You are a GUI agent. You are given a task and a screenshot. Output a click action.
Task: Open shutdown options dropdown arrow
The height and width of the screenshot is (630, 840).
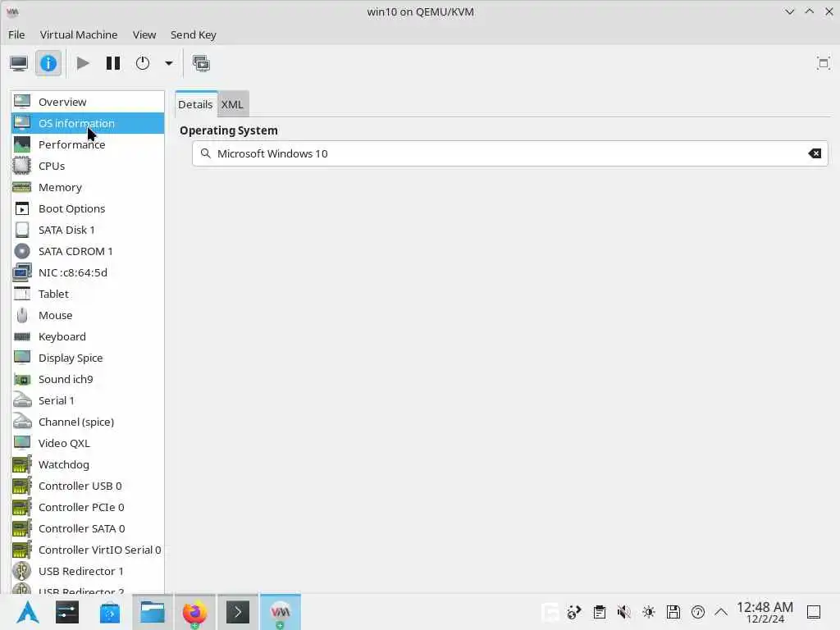click(169, 63)
